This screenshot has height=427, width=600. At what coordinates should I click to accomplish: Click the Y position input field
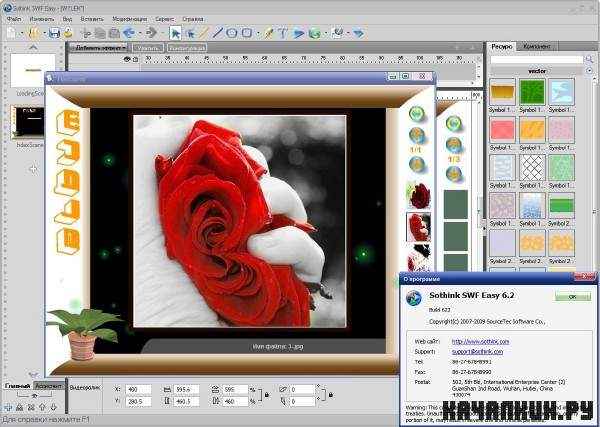coord(139,402)
